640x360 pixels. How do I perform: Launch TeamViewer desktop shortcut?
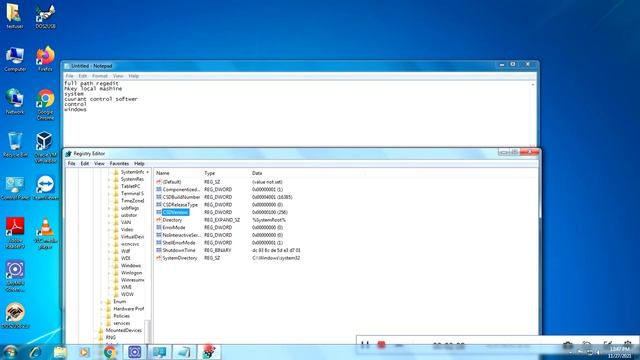(45, 188)
